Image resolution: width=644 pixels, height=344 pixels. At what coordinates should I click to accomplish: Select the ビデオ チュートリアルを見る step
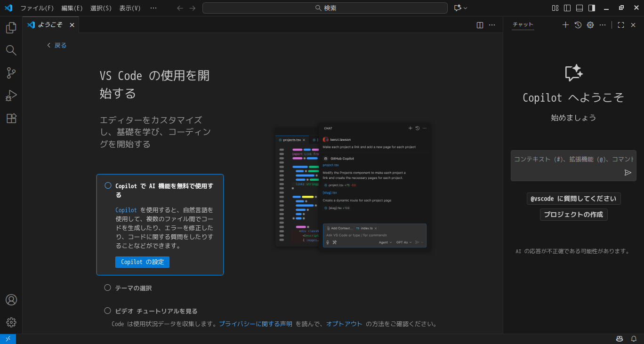click(156, 311)
